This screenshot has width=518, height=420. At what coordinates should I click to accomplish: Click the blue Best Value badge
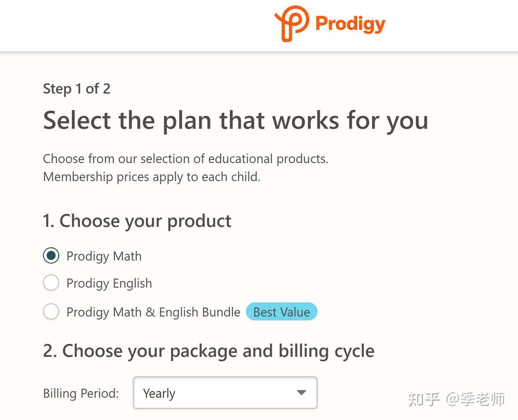[x=282, y=312]
